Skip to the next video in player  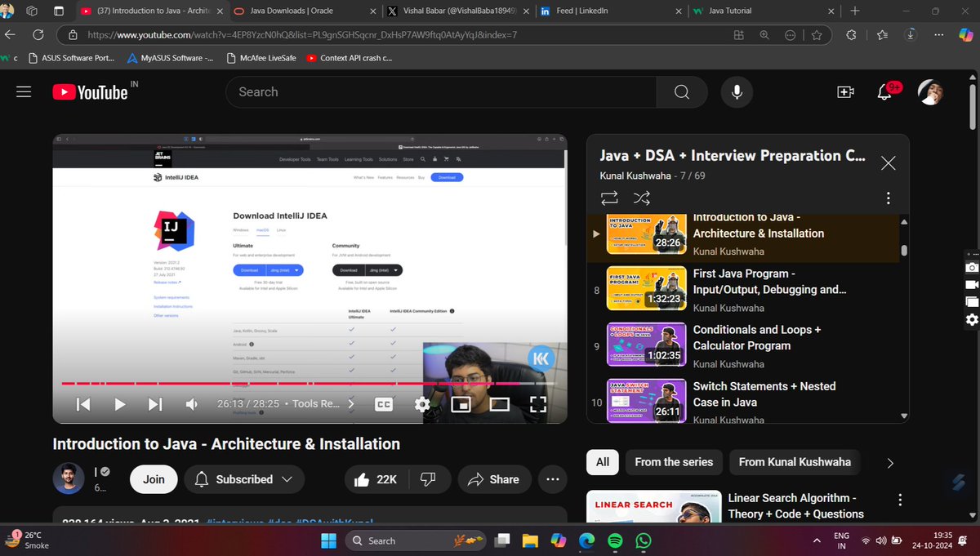155,404
